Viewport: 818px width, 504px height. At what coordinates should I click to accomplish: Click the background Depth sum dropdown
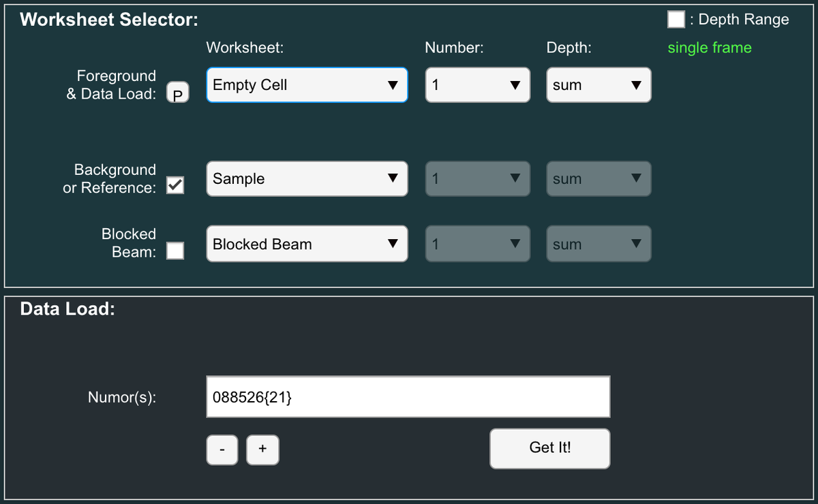[598, 178]
